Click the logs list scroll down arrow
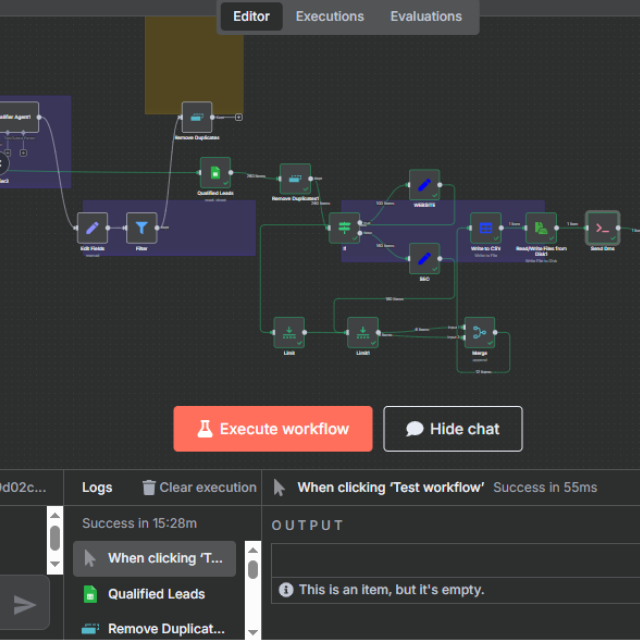Screen dimensions: 640x640 pyautogui.click(x=253, y=633)
